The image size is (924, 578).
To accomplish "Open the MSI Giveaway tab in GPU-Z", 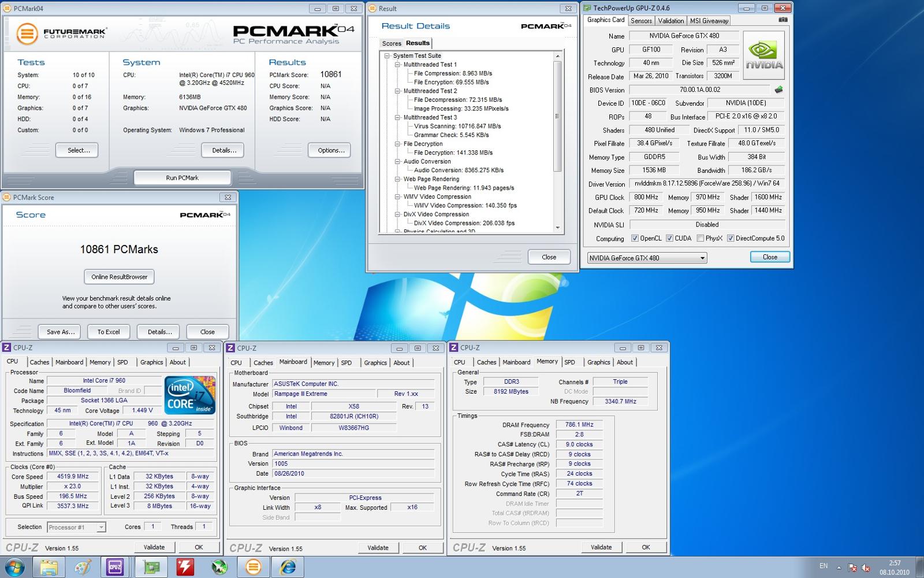I will point(709,20).
